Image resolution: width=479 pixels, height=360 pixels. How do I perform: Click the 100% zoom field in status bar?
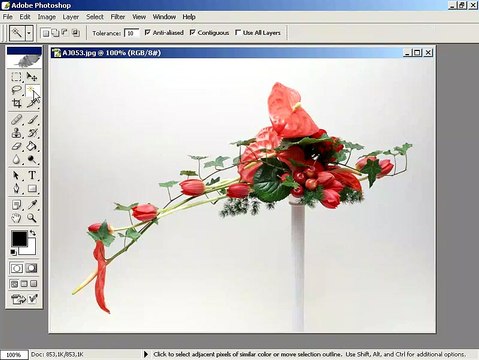tap(14, 355)
